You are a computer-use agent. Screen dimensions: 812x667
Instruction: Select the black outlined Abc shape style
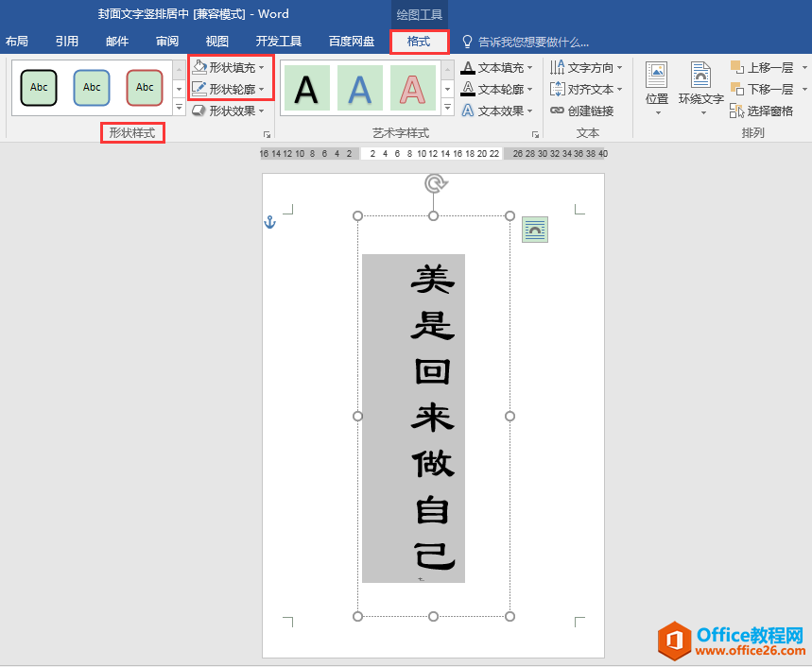pyautogui.click(x=39, y=88)
